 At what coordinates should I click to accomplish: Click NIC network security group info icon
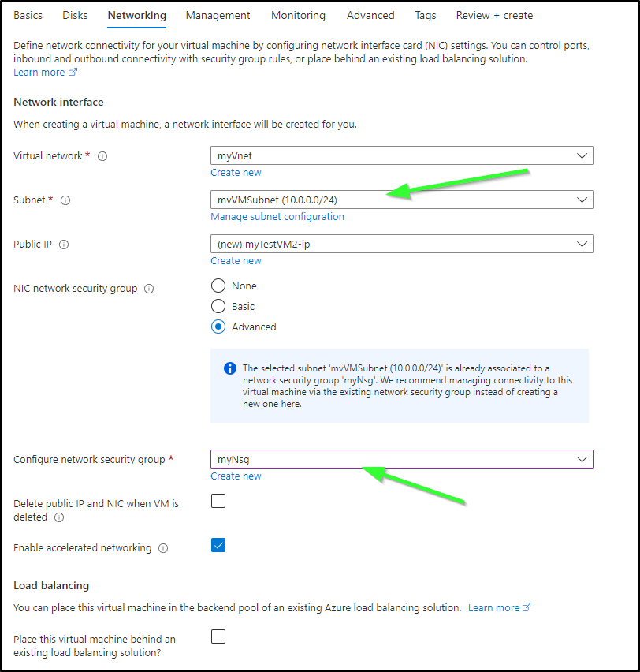(x=149, y=289)
